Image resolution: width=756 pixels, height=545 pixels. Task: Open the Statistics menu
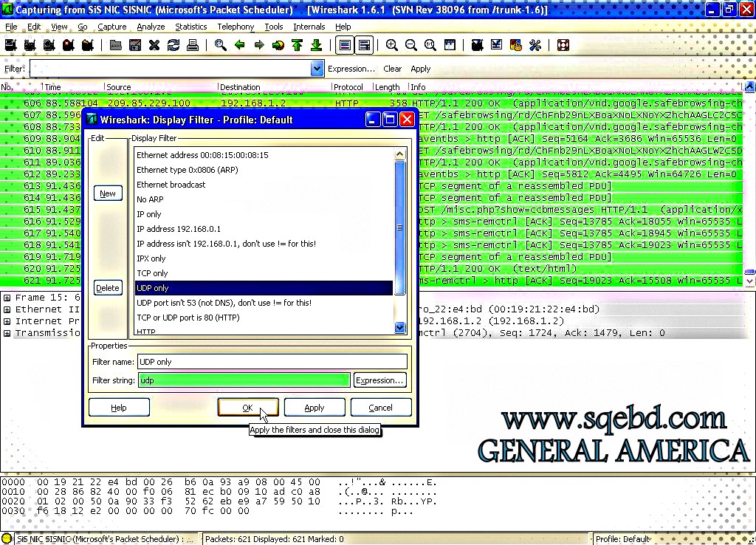190,27
